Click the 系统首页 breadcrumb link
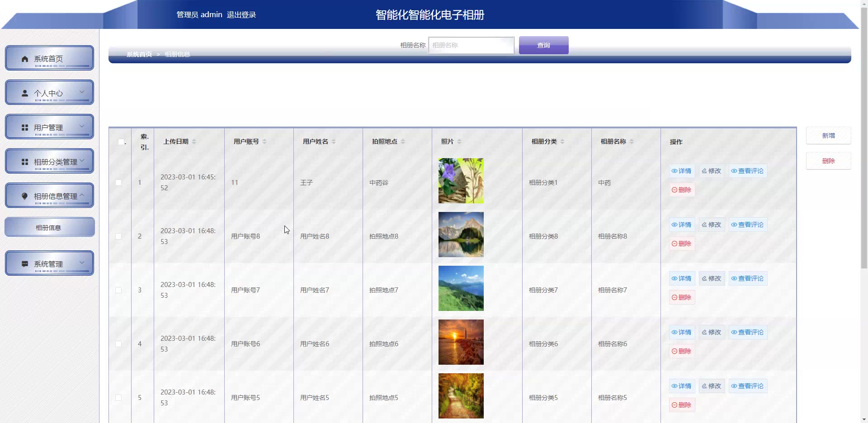Viewport: 868px width, 423px height. 139,54
